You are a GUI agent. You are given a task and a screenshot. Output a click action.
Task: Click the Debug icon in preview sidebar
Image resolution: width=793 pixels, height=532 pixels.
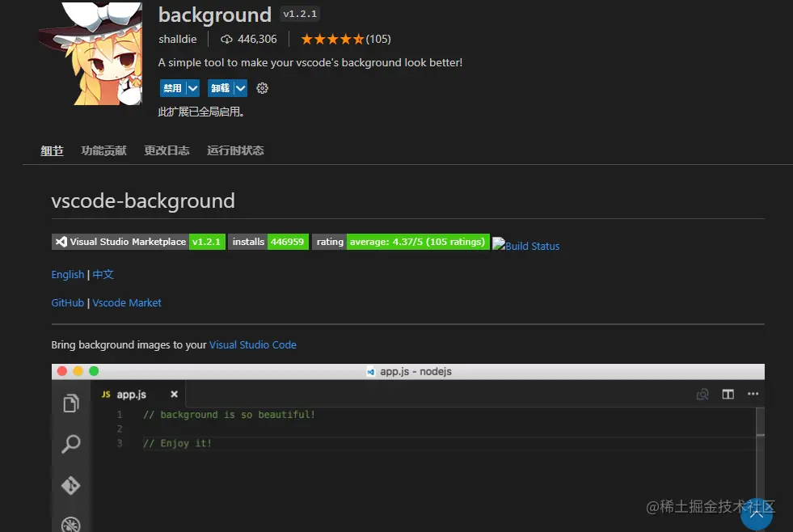[x=71, y=524]
